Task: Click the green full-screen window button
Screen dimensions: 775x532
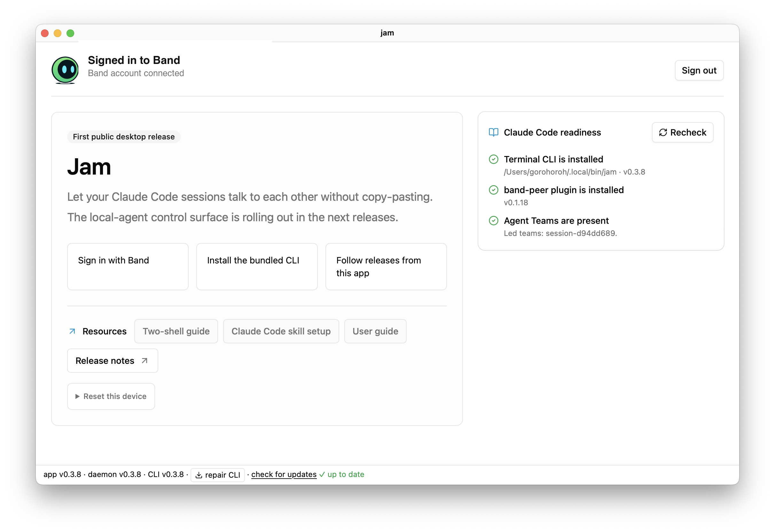Action: [70, 33]
